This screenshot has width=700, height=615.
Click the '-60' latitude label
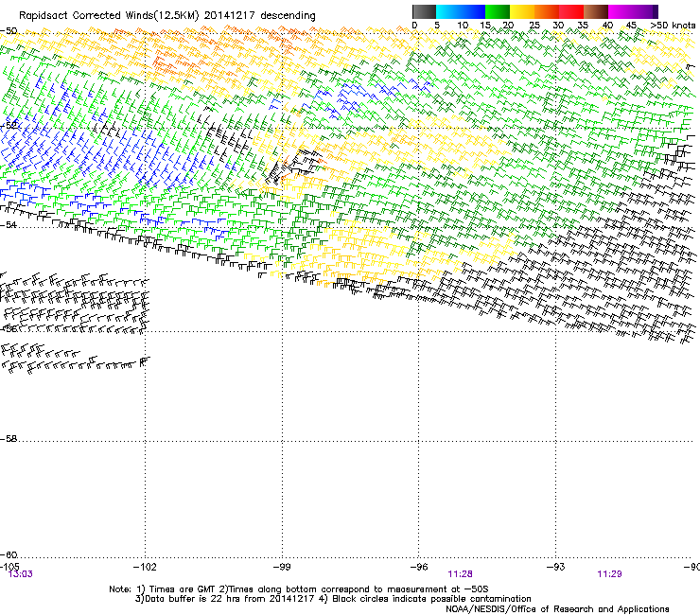[9, 555]
